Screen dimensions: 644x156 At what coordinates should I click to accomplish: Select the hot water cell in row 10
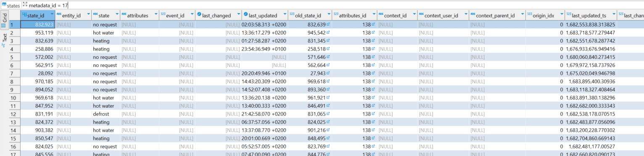pos(106,98)
